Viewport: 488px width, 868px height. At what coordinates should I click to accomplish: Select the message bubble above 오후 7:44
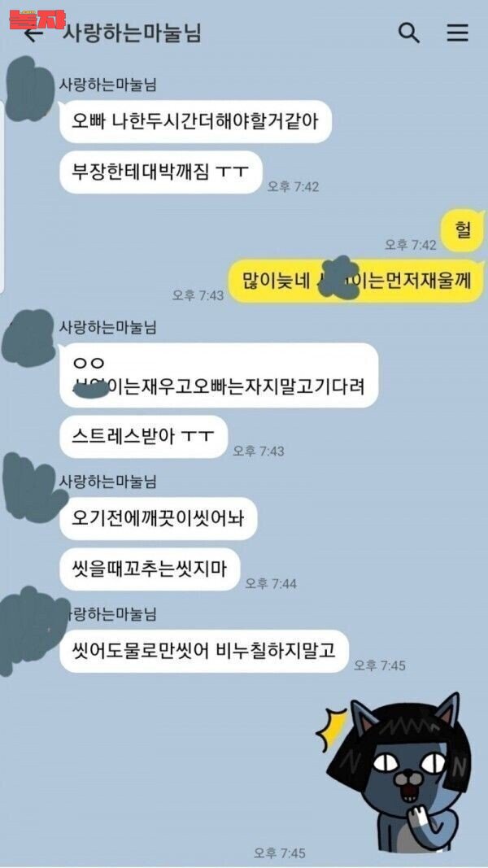(150, 569)
